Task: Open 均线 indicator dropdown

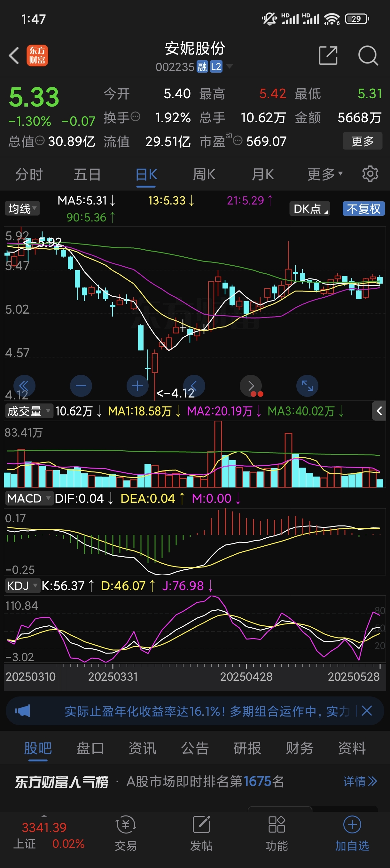Action: click(x=22, y=208)
